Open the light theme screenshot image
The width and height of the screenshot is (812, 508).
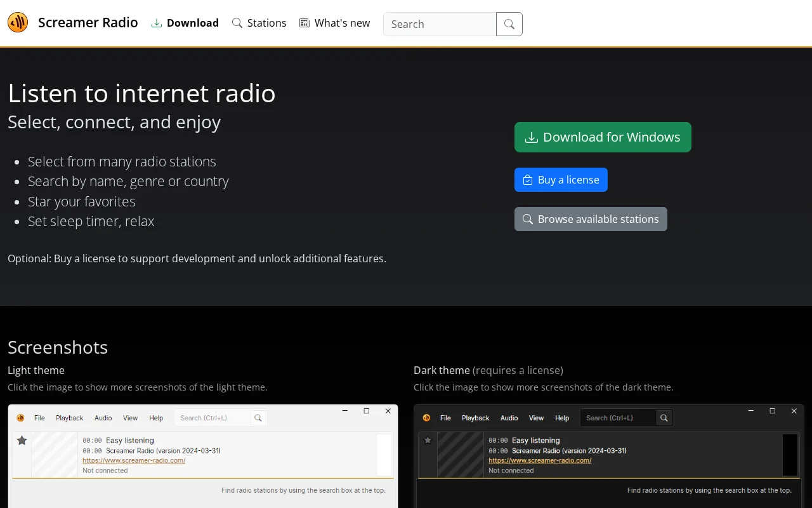coord(203,456)
